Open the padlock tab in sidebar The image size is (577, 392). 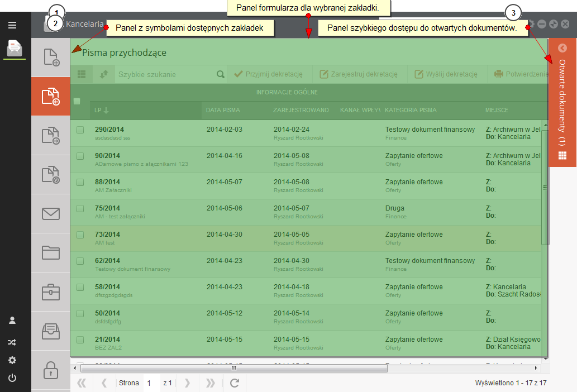51,370
